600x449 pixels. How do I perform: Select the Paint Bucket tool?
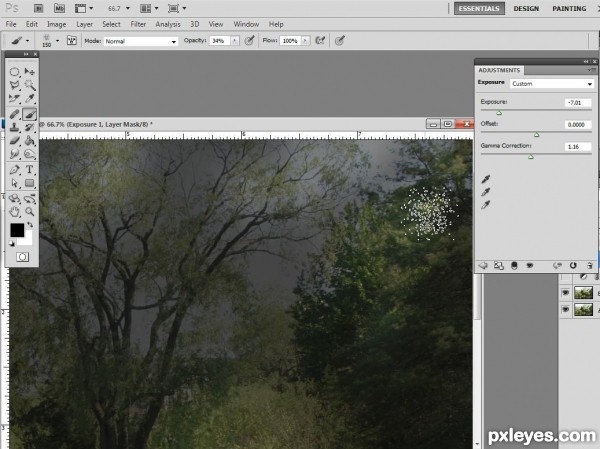[29, 141]
